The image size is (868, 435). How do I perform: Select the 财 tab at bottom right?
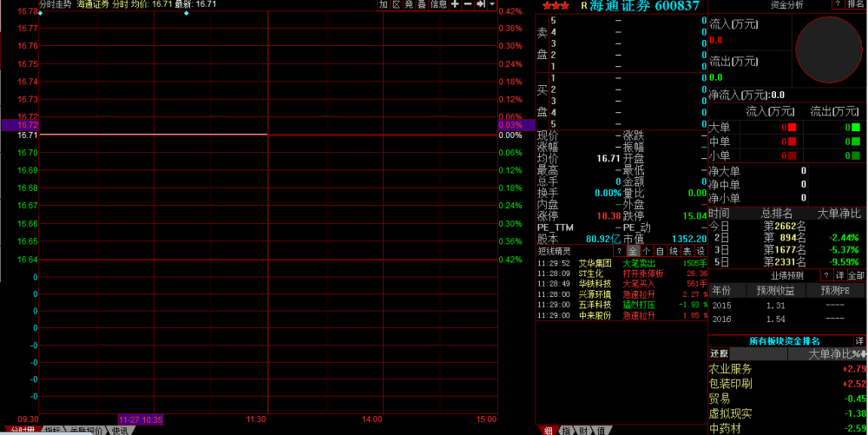click(582, 431)
